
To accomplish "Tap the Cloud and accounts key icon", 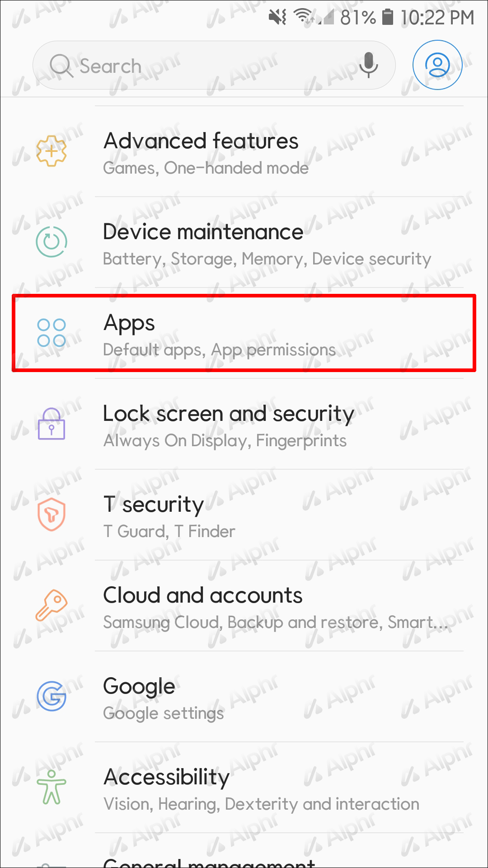I will tap(52, 605).
